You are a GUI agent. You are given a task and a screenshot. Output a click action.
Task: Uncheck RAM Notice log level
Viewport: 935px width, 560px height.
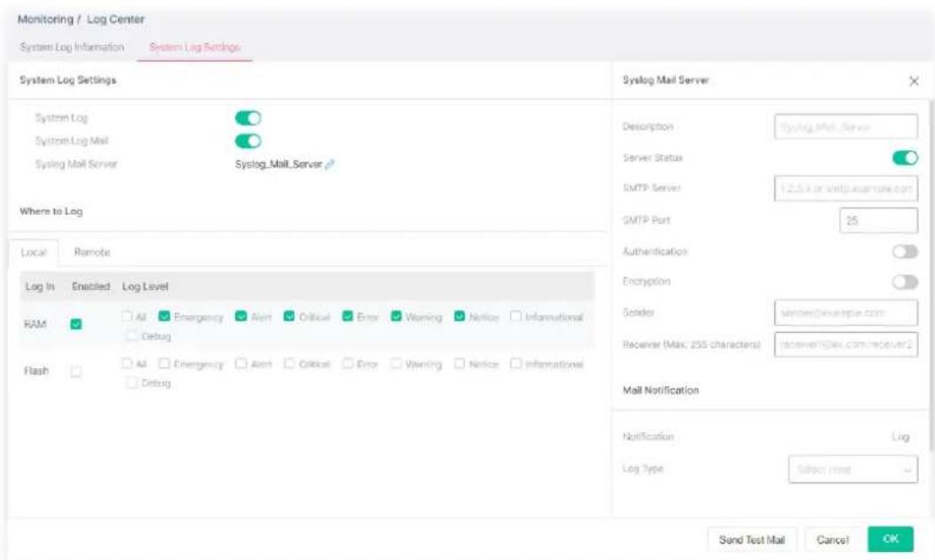[x=459, y=316]
